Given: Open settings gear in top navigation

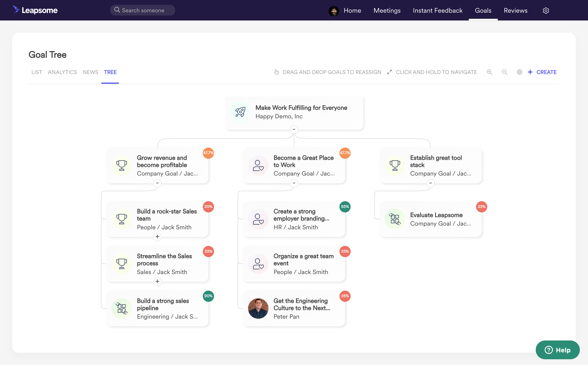Looking at the screenshot, I should click(x=546, y=11).
